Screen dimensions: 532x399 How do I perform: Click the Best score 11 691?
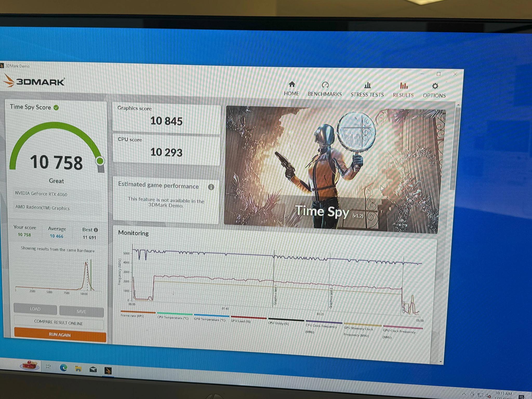89,237
